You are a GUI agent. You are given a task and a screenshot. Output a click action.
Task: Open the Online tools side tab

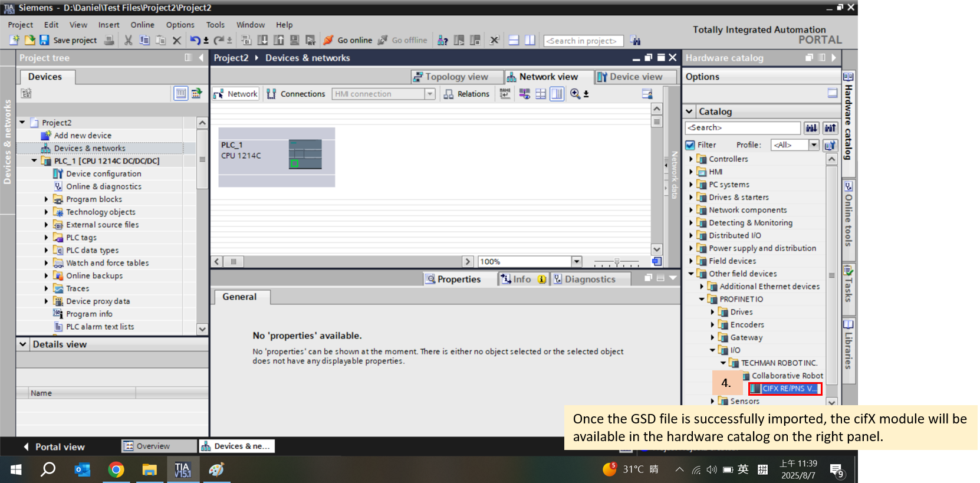pos(849,219)
